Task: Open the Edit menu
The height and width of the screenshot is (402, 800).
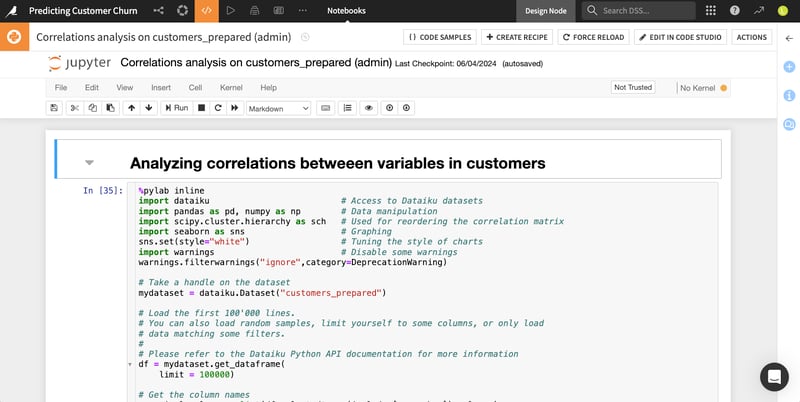Action: click(92, 88)
